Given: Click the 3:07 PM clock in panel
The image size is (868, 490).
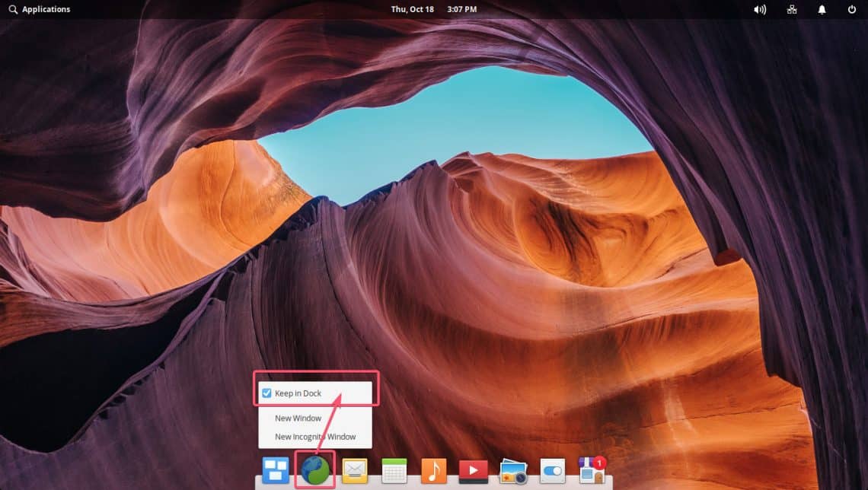Looking at the screenshot, I should point(461,9).
